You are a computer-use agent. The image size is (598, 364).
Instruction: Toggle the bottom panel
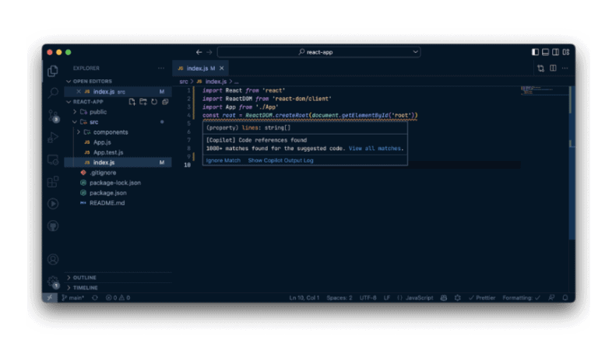pos(545,52)
